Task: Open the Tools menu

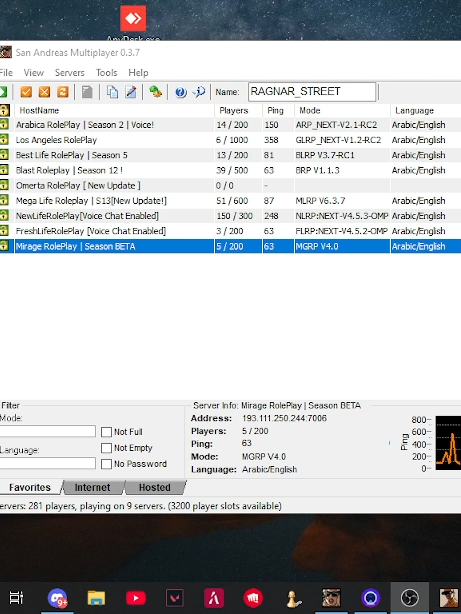Action: (x=106, y=72)
